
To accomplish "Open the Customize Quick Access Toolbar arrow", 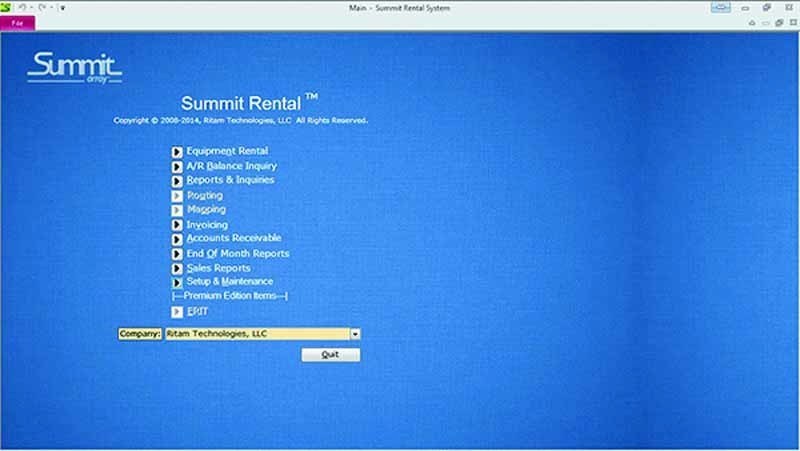I will [x=62, y=8].
